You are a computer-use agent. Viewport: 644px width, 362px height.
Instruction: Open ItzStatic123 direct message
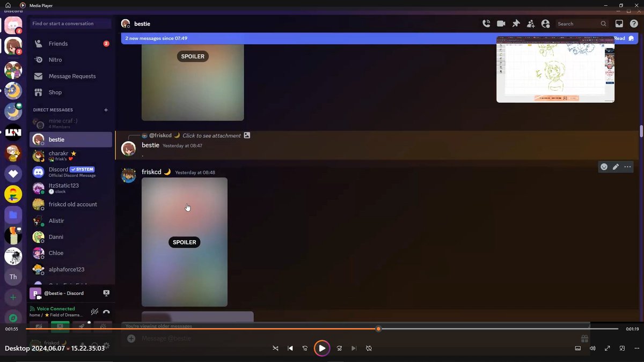click(71, 188)
